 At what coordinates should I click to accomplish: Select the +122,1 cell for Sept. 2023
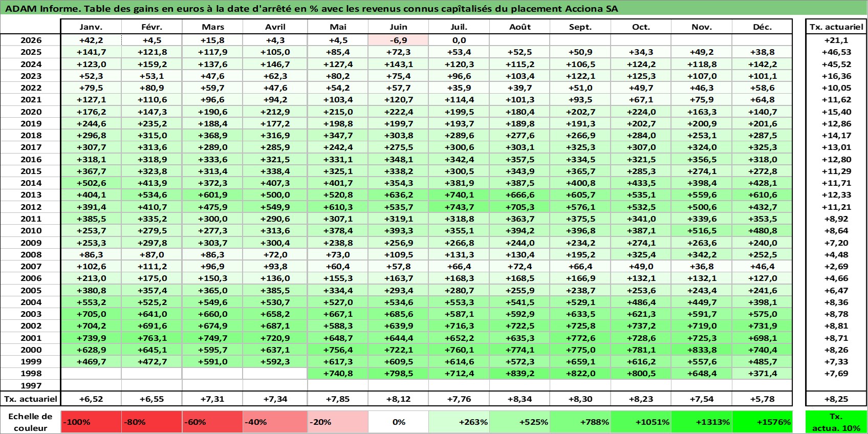coord(580,76)
